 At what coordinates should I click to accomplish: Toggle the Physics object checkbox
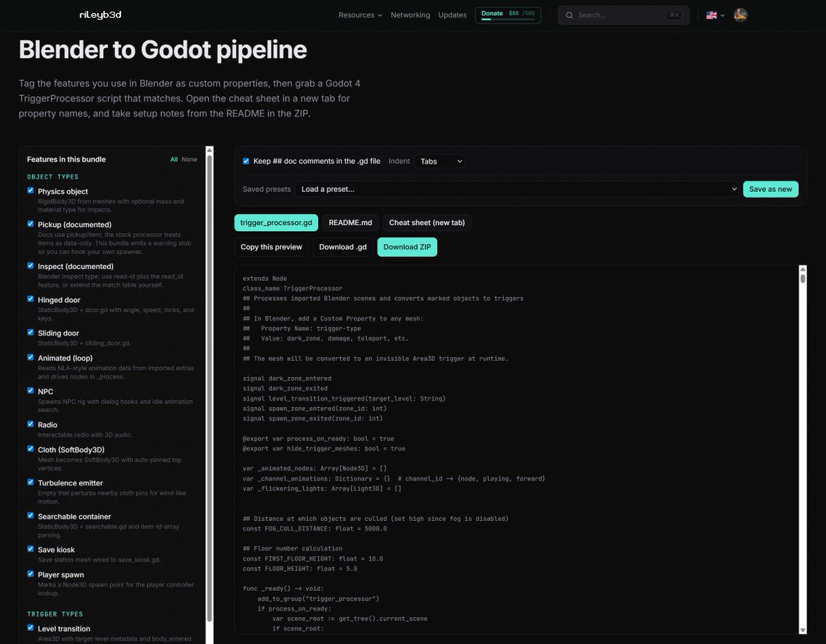pyautogui.click(x=30, y=191)
